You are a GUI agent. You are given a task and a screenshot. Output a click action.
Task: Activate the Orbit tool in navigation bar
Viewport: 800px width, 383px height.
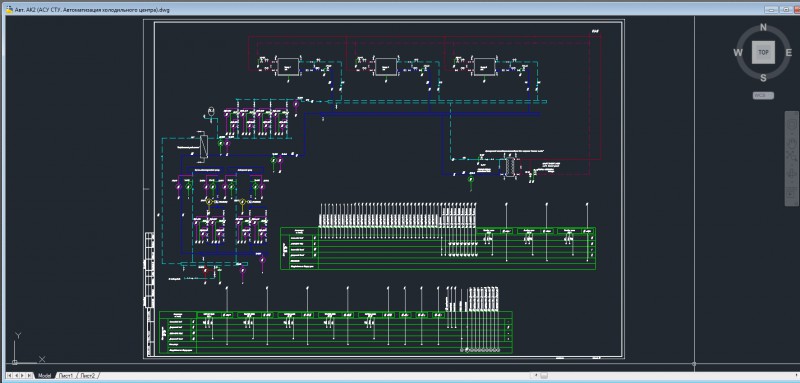point(792,174)
